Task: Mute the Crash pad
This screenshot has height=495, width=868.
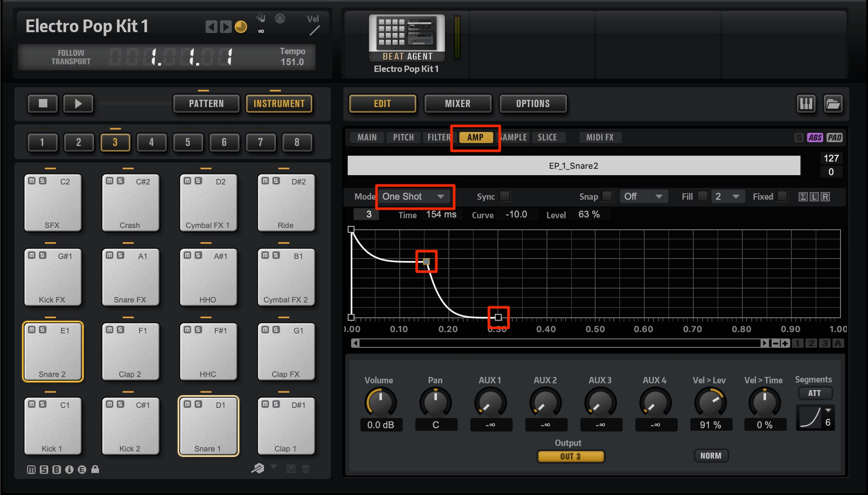Action: pyautogui.click(x=110, y=181)
